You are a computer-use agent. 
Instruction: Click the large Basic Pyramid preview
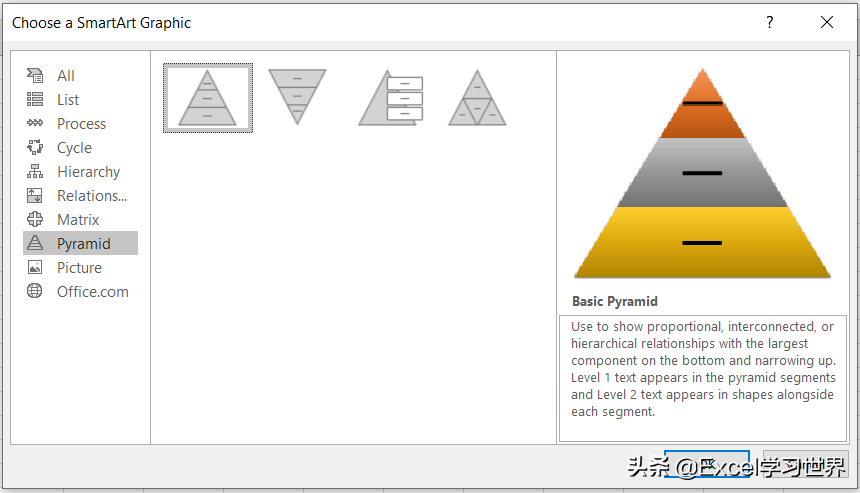point(703,173)
